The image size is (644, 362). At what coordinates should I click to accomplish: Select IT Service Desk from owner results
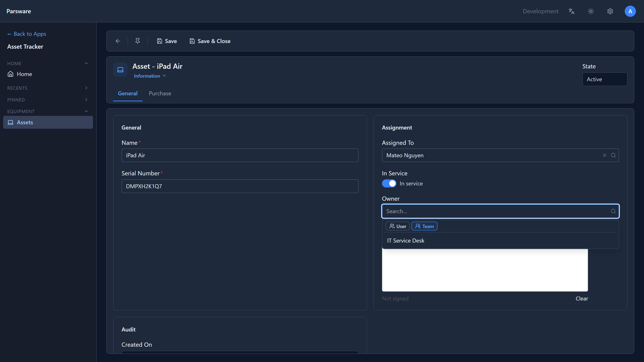click(500, 241)
